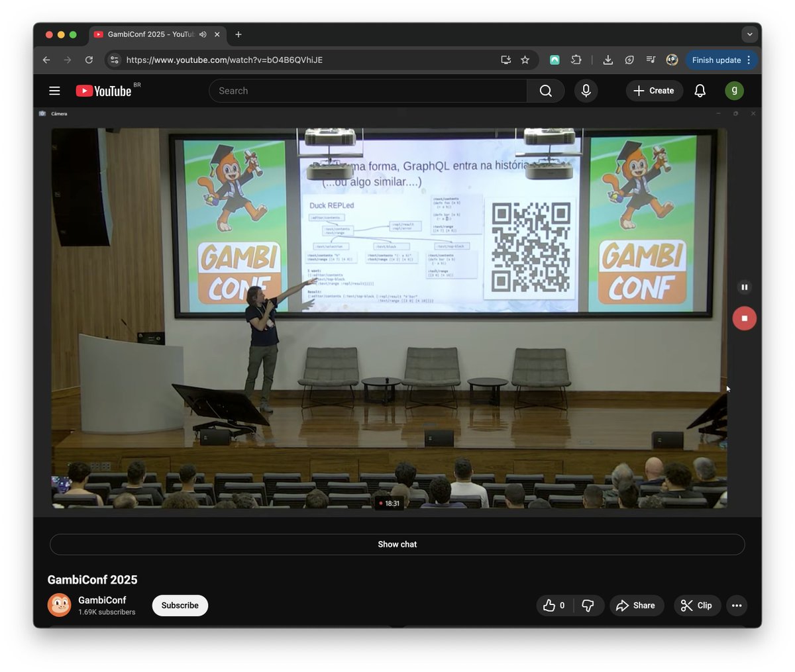Install app icon in the address bar
The image size is (795, 672).
click(506, 60)
